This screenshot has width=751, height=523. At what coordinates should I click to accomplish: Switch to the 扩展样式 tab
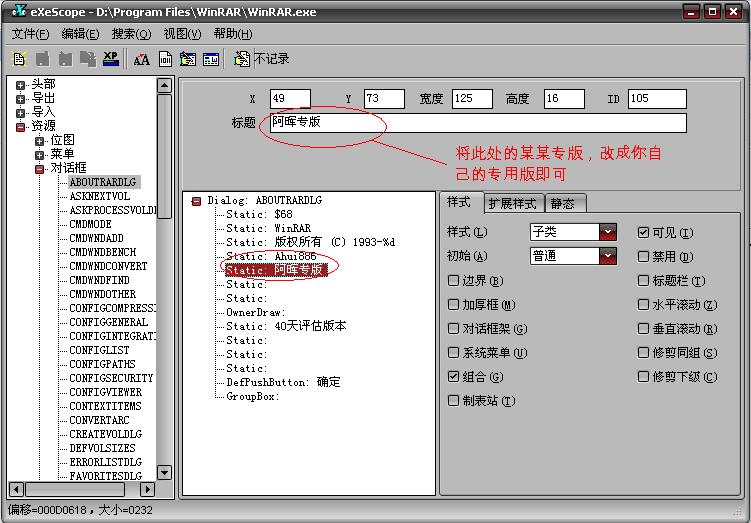[512, 204]
